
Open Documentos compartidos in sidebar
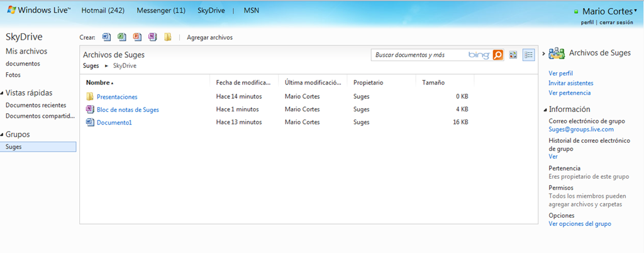pos(41,116)
